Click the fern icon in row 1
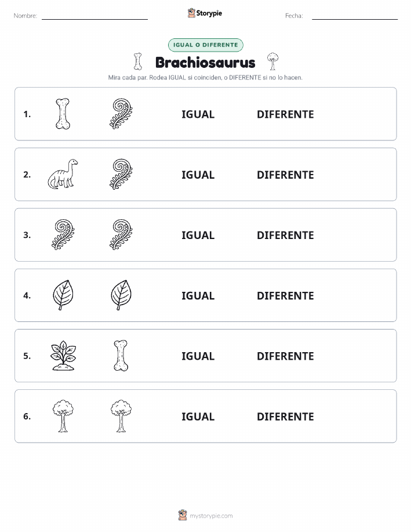This screenshot has width=411, height=532. [121, 114]
